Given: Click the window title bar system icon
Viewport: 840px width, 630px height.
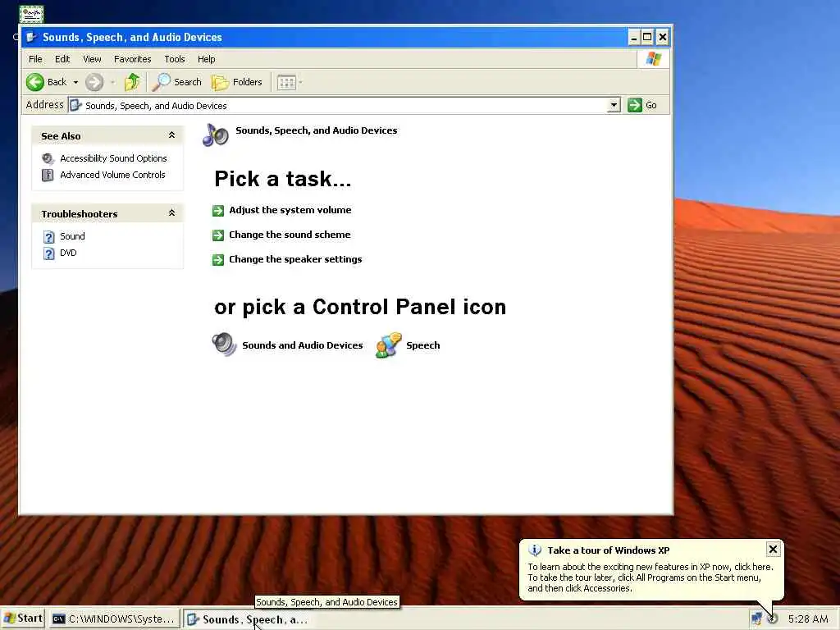Looking at the screenshot, I should [x=32, y=37].
